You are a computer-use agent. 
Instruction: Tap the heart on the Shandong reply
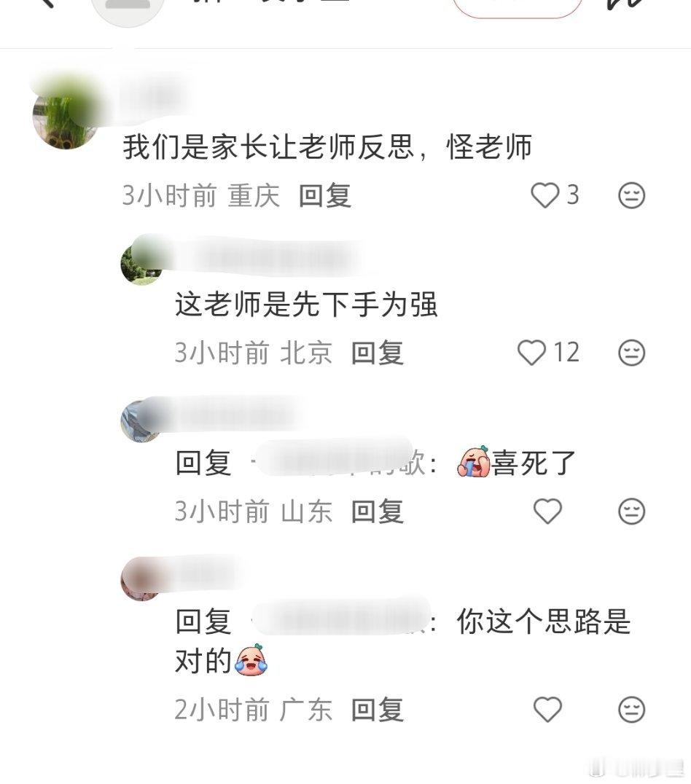coord(548,511)
